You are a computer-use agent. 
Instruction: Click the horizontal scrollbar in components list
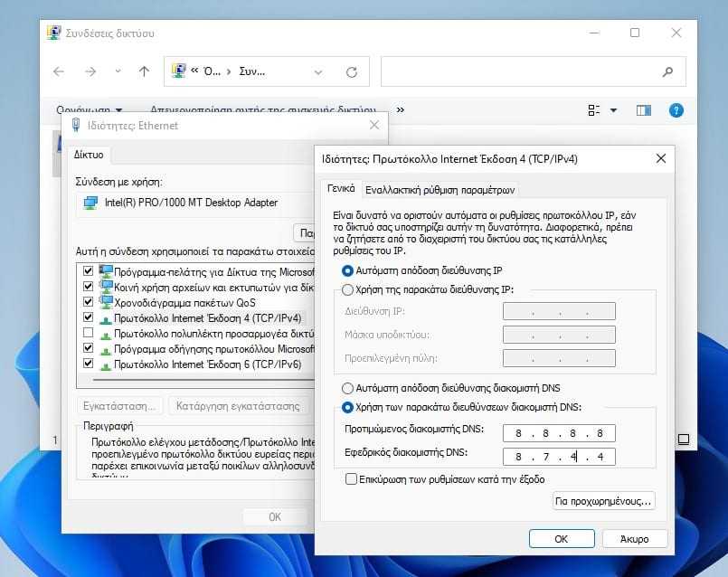(203, 380)
